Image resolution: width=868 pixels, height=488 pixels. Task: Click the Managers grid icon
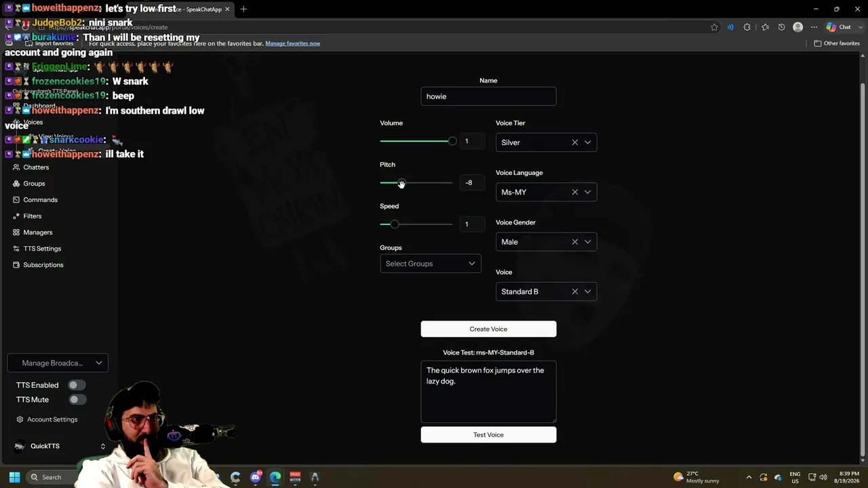[x=16, y=232]
